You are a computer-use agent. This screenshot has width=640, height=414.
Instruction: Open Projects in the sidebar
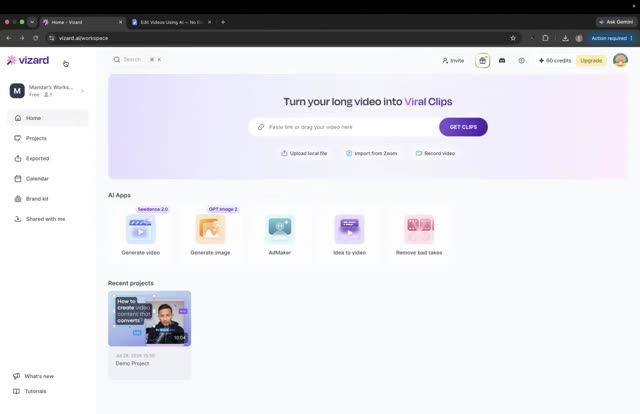tap(48, 138)
